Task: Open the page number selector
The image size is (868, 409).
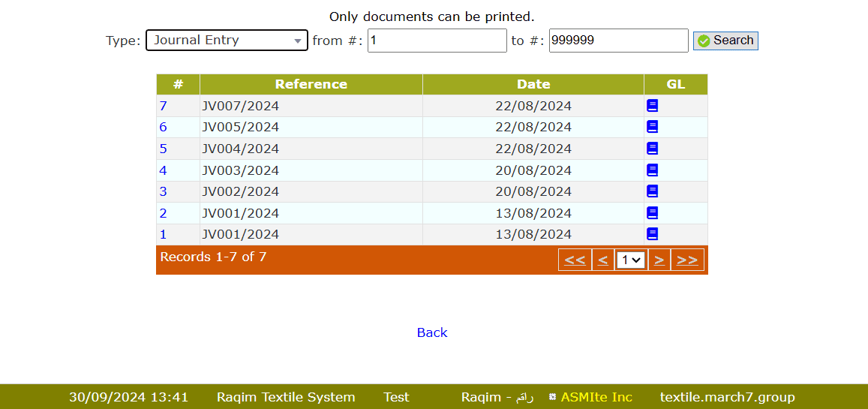Action: 631,260
